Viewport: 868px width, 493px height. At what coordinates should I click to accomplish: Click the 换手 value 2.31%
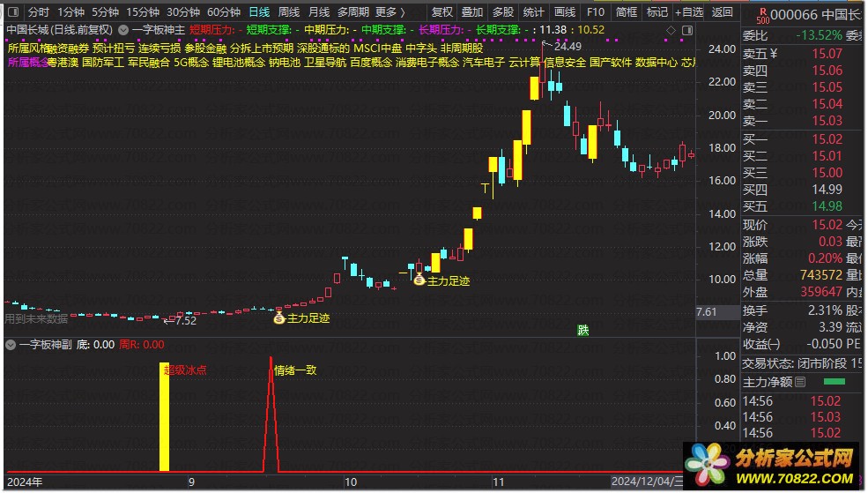[826, 310]
